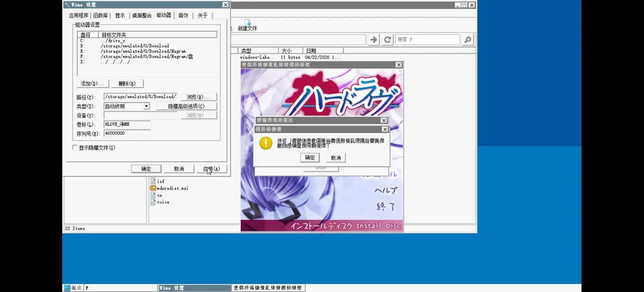Click ヘルプ in the game launcher

[386, 190]
